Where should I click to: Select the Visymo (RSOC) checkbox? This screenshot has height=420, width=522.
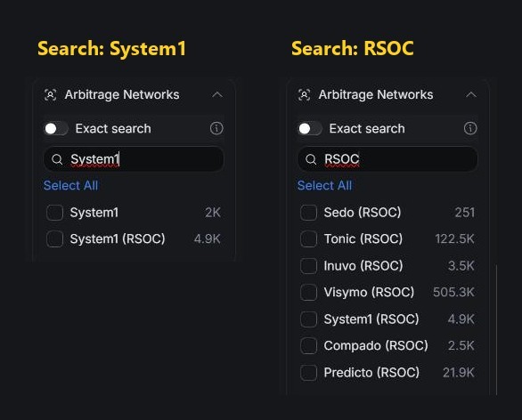(308, 292)
